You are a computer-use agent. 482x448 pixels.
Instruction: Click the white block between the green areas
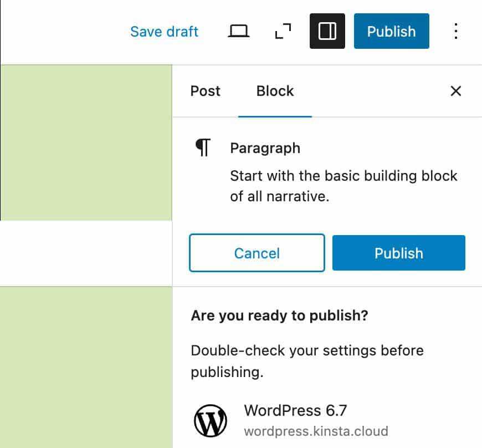pos(86,253)
